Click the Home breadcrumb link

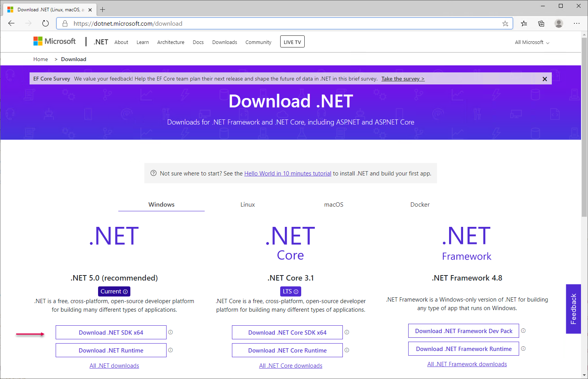click(x=40, y=59)
